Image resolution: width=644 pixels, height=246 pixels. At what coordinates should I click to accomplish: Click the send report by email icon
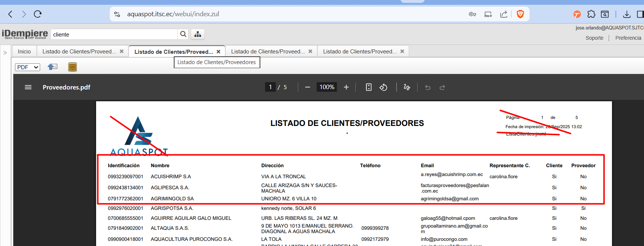[53, 67]
